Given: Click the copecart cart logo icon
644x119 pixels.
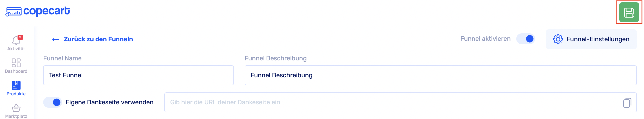Looking at the screenshot, I should [x=13, y=11].
